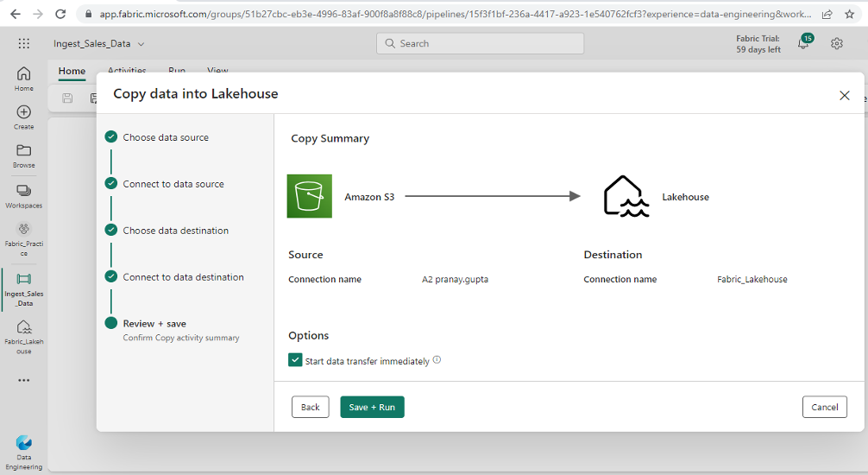Switch experience via Data Engineering icon

click(24, 452)
